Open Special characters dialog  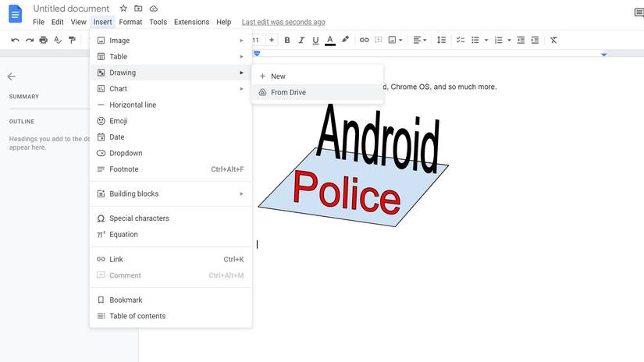click(x=170, y=218)
